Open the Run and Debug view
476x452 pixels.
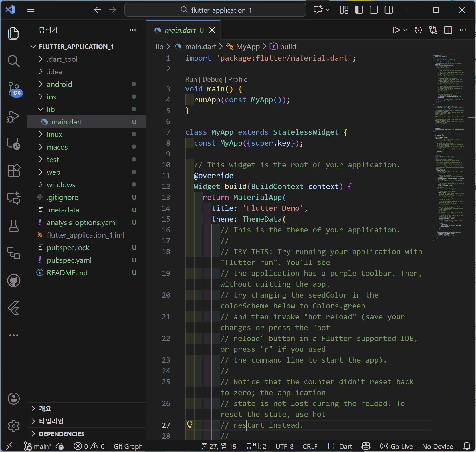[x=13, y=116]
